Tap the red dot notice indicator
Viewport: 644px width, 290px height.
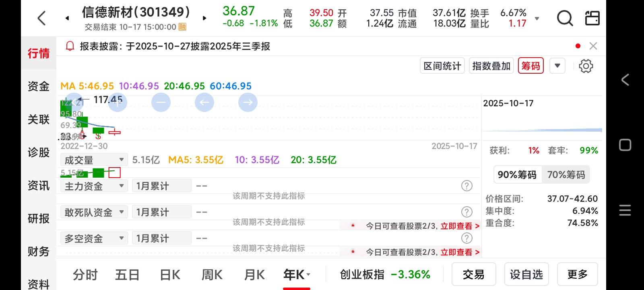(578, 46)
